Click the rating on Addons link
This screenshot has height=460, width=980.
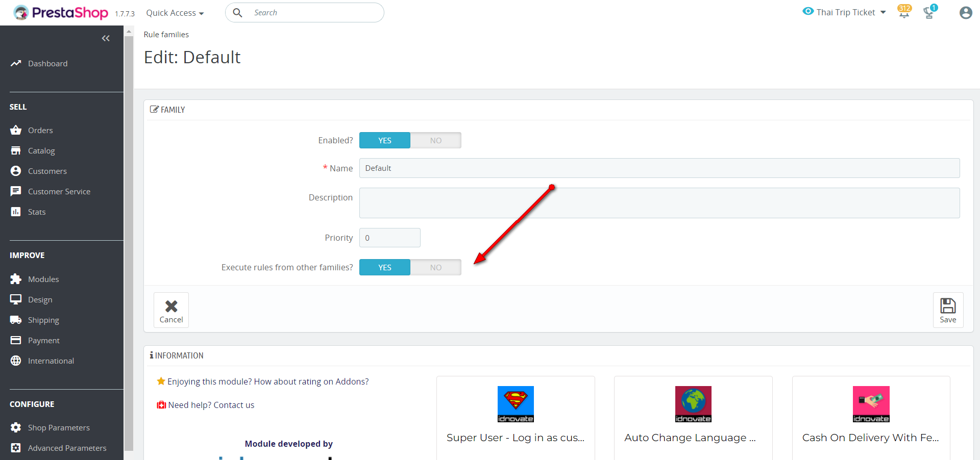[x=268, y=381]
